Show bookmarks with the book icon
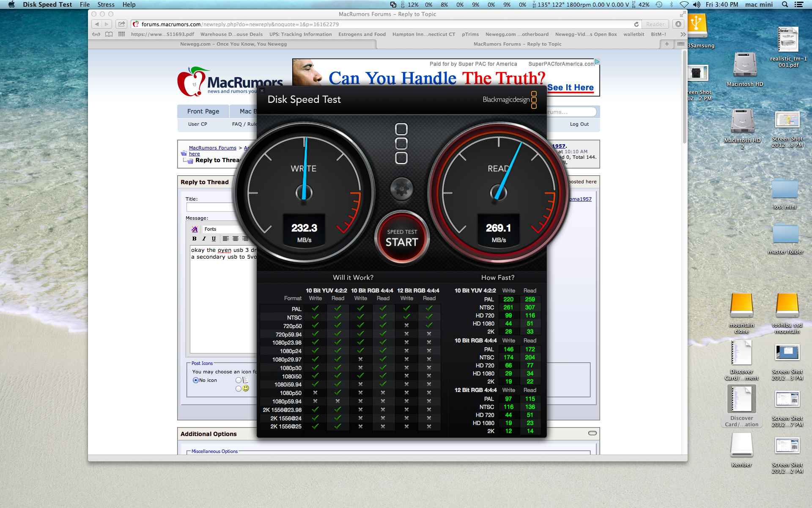 [109, 34]
